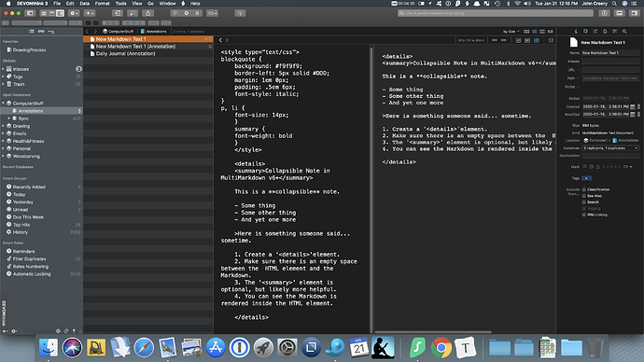Toggle the Unread mark in inspector
The image size is (644, 362).
tap(592, 167)
